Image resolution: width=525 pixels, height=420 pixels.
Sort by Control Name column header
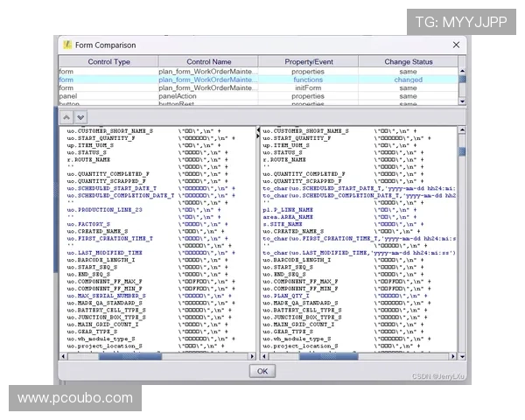(209, 62)
